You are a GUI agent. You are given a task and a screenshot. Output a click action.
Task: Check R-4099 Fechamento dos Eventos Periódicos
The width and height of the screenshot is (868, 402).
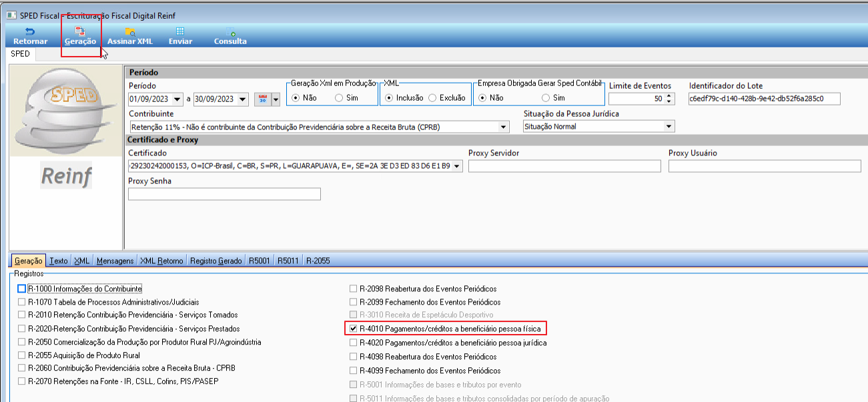[353, 370]
